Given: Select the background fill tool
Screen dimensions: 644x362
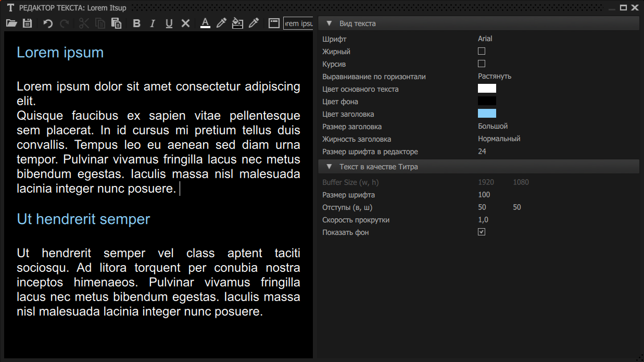Looking at the screenshot, I should pyautogui.click(x=237, y=23).
